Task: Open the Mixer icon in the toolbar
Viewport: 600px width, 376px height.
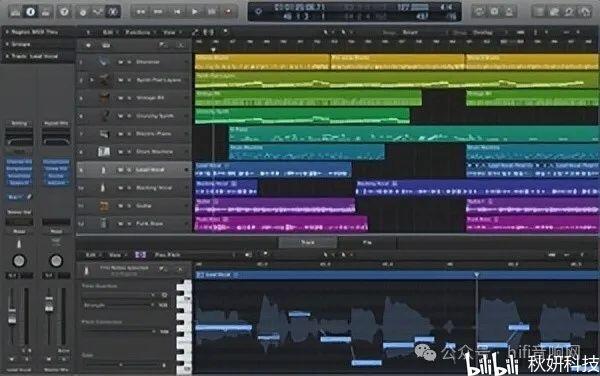Action: (98, 11)
